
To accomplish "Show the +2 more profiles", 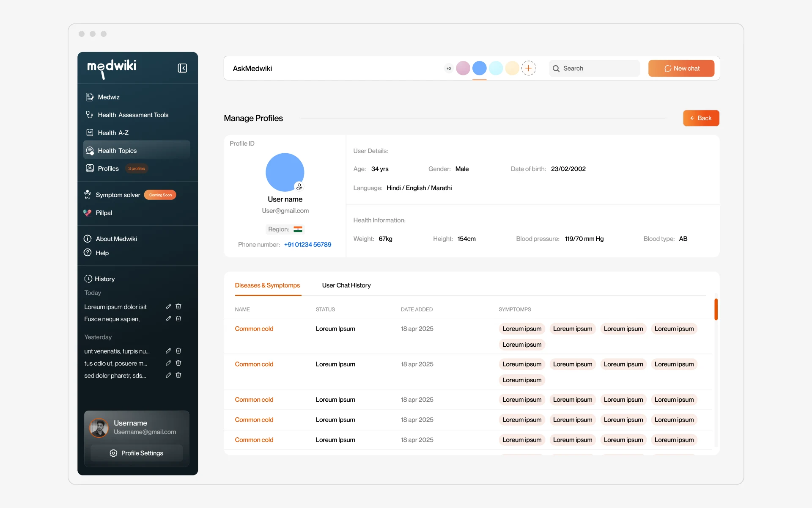I will [449, 69].
